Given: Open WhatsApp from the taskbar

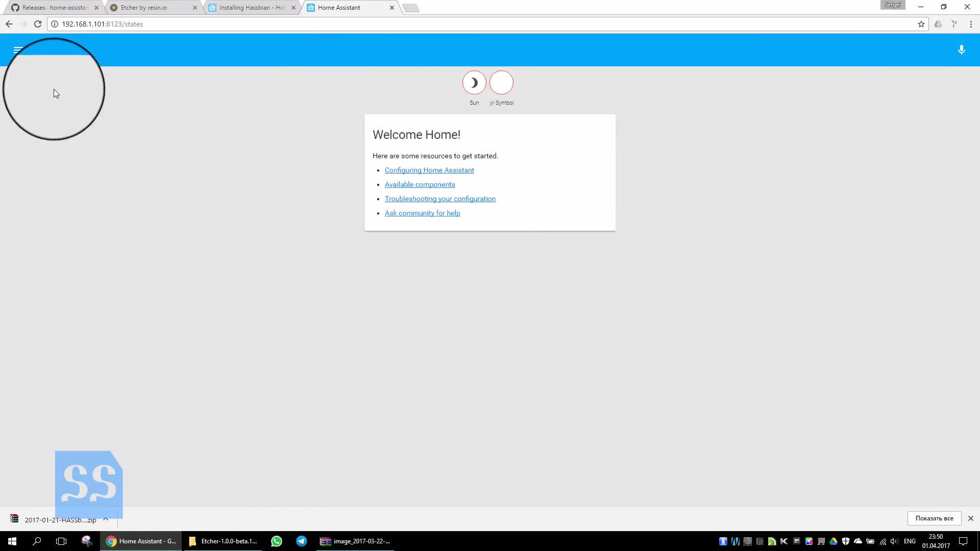Looking at the screenshot, I should (276, 541).
